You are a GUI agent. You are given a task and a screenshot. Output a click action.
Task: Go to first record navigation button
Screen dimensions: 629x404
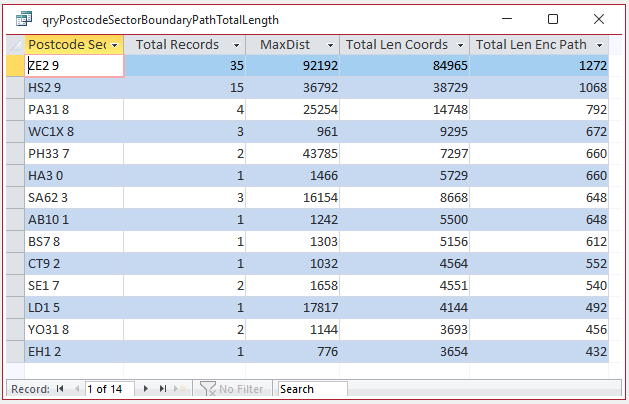(x=60, y=389)
